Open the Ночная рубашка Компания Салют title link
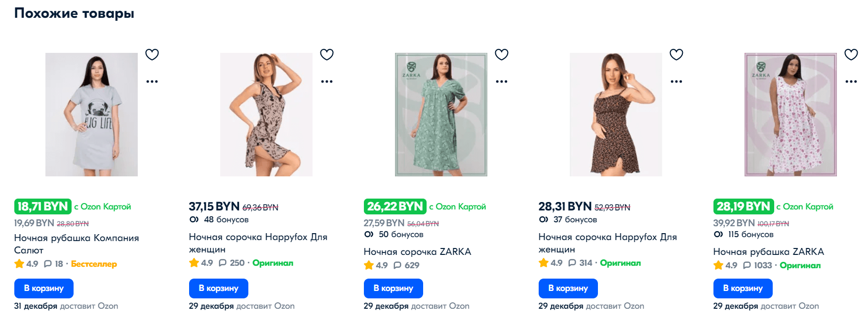 tap(77, 244)
